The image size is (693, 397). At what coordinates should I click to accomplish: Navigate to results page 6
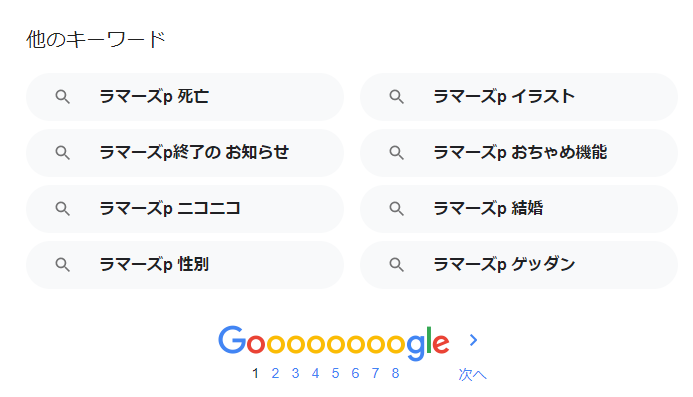point(355,374)
